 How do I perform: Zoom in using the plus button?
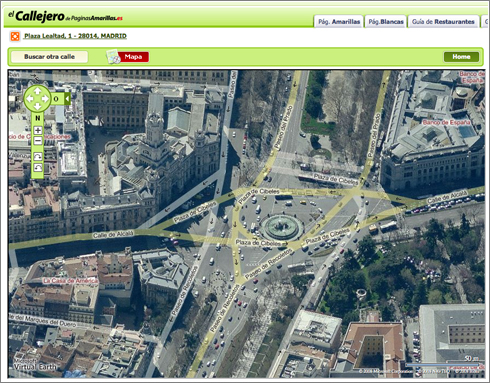(38, 130)
